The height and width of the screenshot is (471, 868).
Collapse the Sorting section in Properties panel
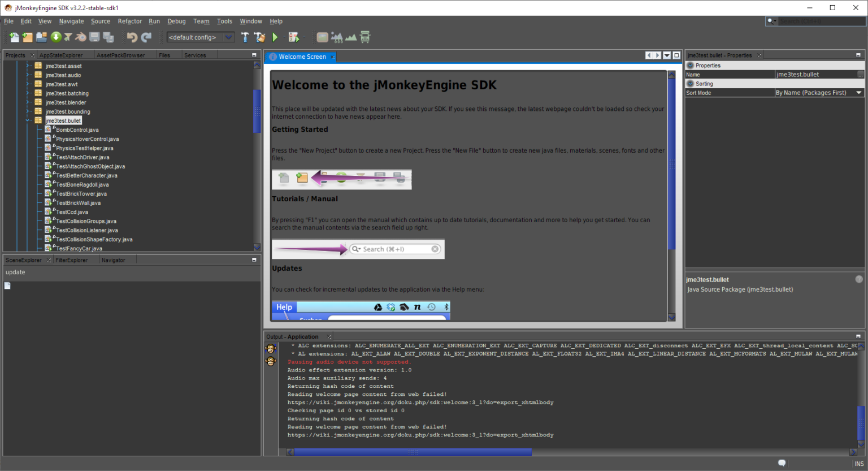tap(690, 83)
